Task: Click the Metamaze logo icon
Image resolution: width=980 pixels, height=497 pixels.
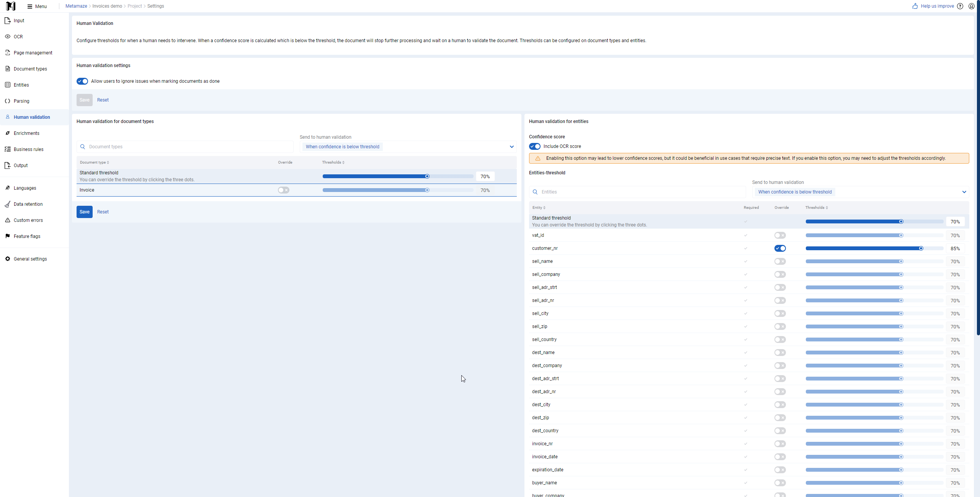Action: point(11,6)
